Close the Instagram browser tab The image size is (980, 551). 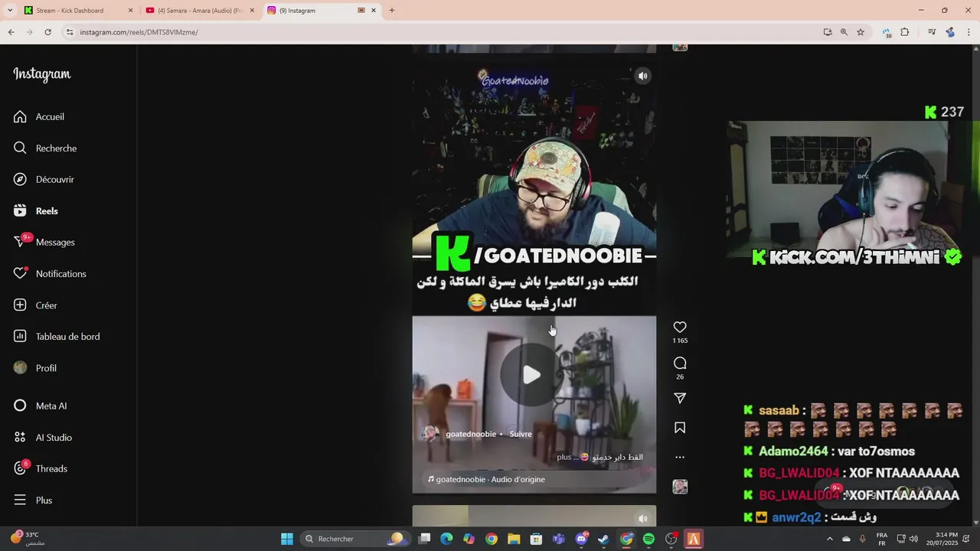pyautogui.click(x=374, y=11)
